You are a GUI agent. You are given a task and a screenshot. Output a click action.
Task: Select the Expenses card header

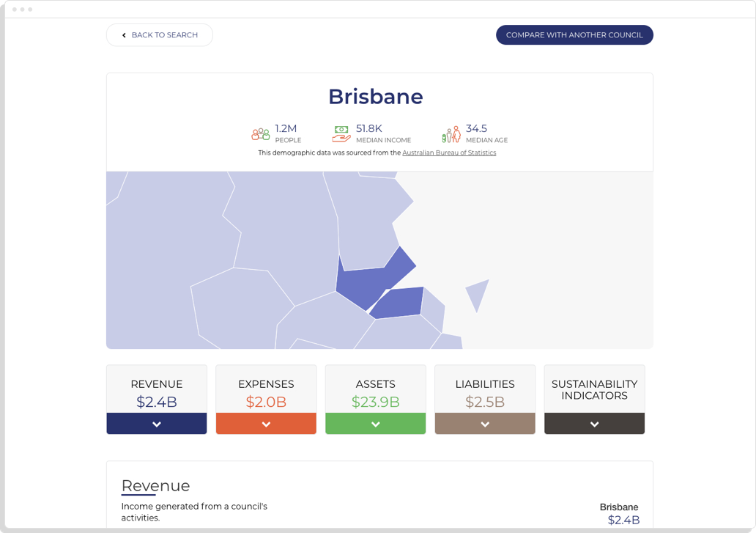(265, 384)
